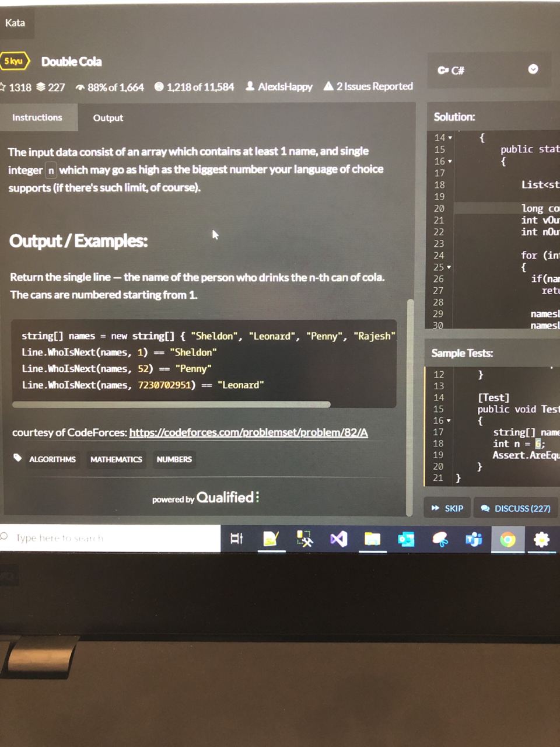Open AlexIsHappy author profile
This screenshot has width=560, height=747.
coord(279,86)
